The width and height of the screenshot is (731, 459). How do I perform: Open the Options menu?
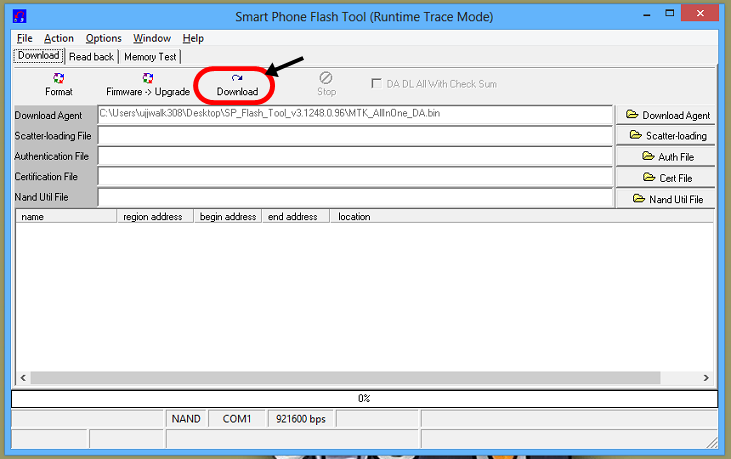(103, 38)
